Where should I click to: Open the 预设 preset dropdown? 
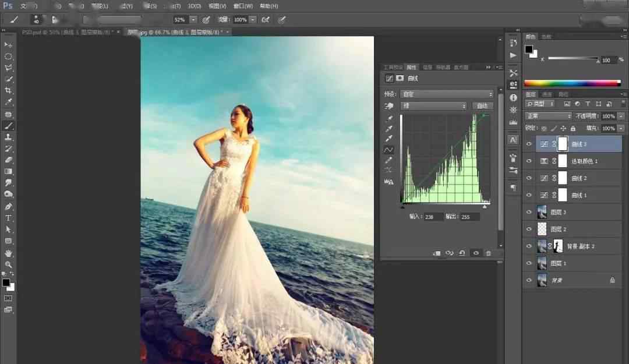pyautogui.click(x=446, y=94)
